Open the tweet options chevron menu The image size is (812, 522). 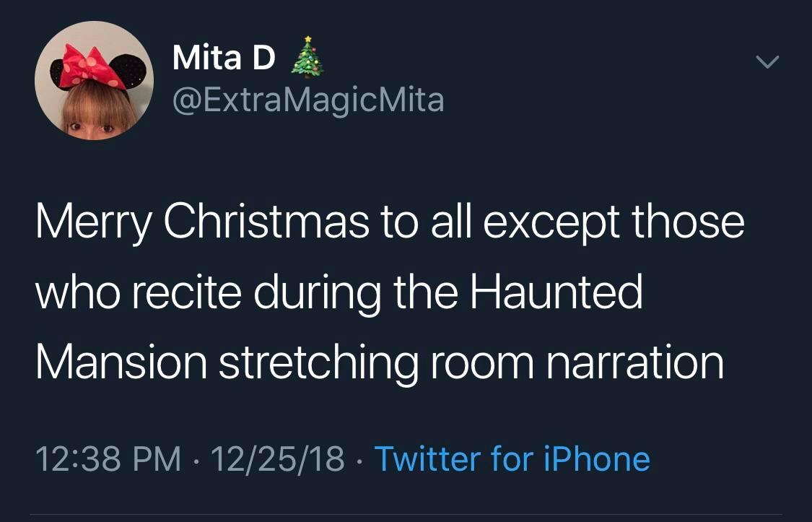(x=769, y=64)
